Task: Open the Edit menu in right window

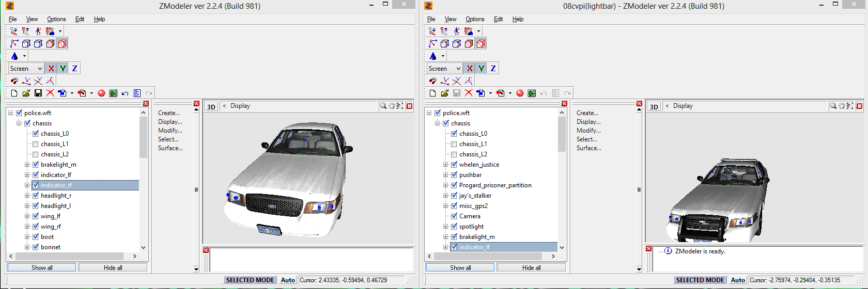Action: [498, 19]
